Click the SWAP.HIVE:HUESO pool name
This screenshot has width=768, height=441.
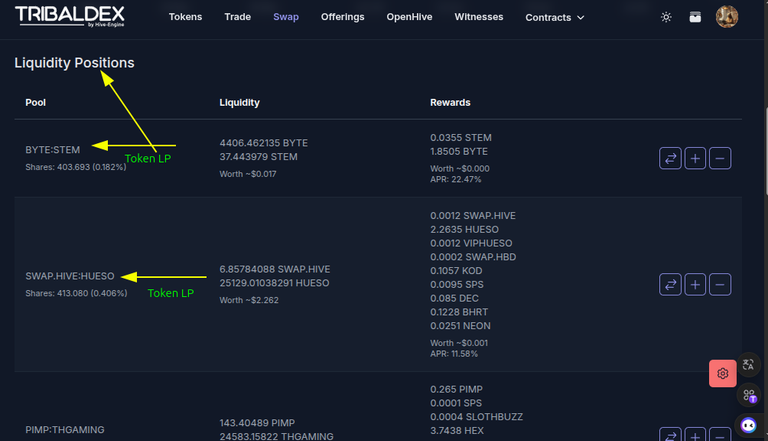point(70,276)
